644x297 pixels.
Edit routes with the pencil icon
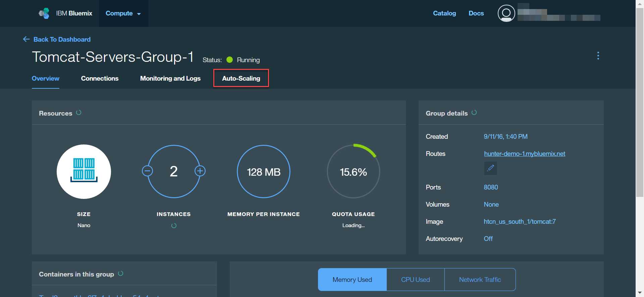click(490, 168)
